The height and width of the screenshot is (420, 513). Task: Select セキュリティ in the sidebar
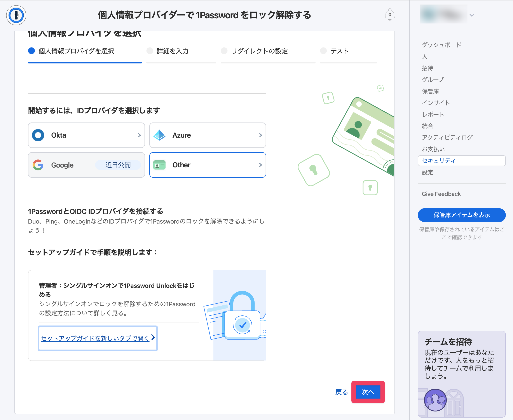click(x=461, y=161)
